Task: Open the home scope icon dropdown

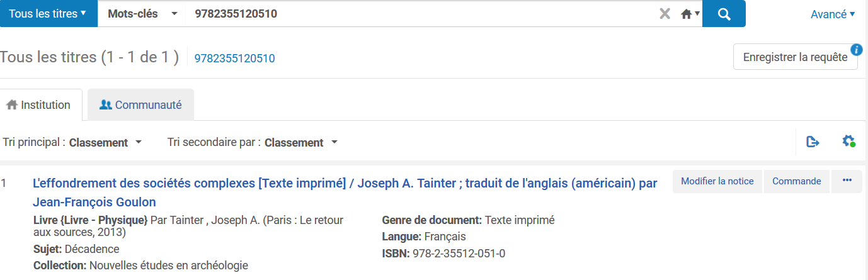Action: (x=690, y=14)
